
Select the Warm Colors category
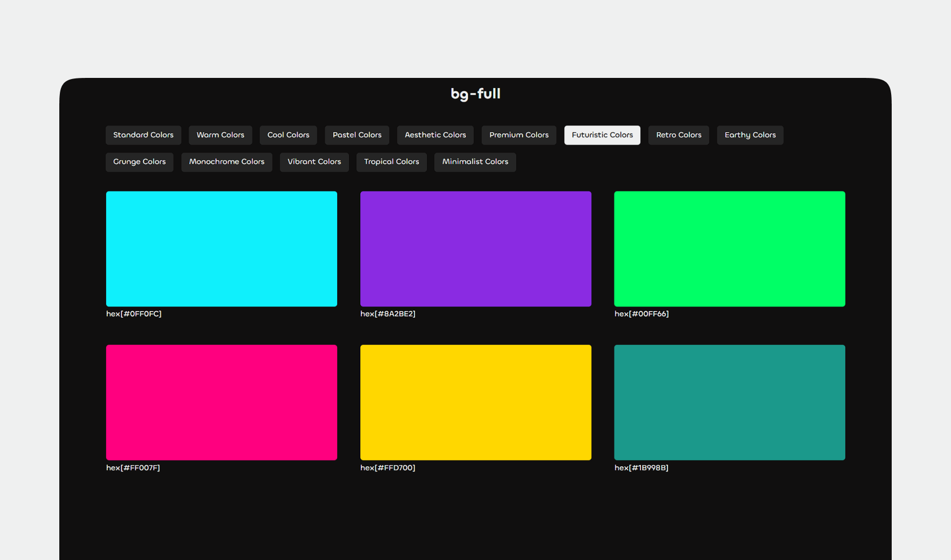click(x=220, y=135)
